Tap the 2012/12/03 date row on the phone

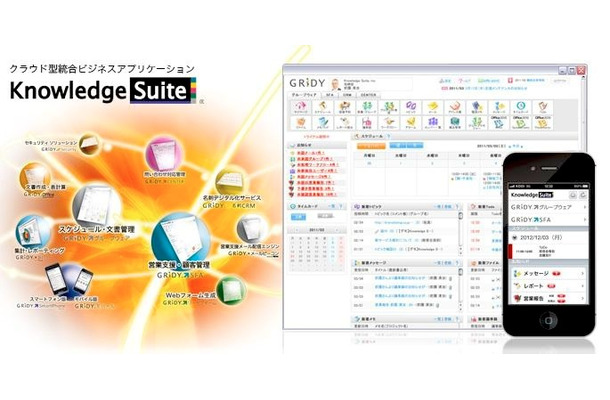point(549,237)
